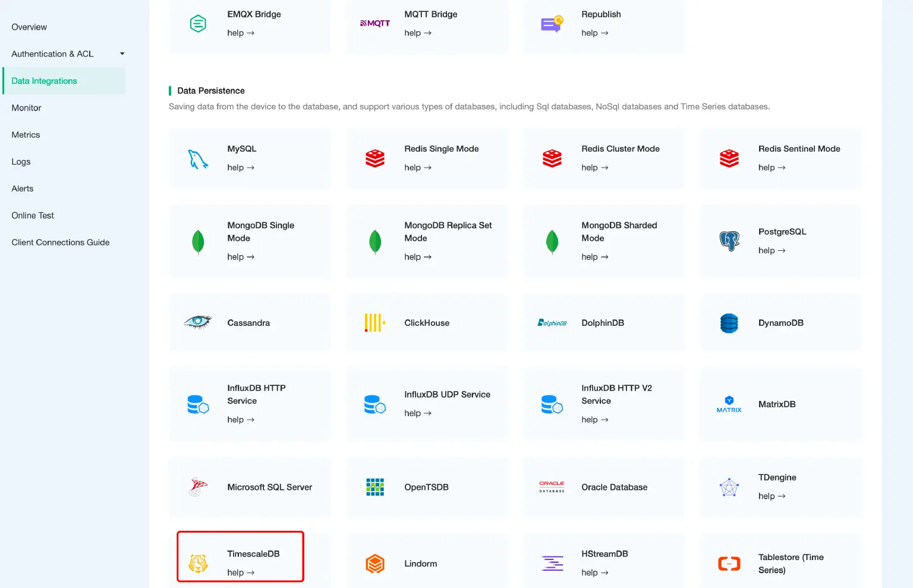Select the MySQL dolphin icon
The image size is (913, 588).
(x=198, y=159)
